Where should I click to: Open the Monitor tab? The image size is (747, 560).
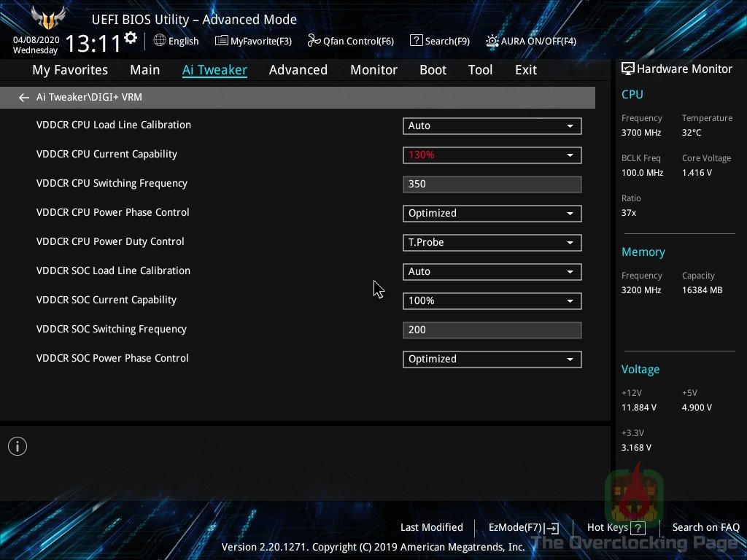(x=373, y=70)
